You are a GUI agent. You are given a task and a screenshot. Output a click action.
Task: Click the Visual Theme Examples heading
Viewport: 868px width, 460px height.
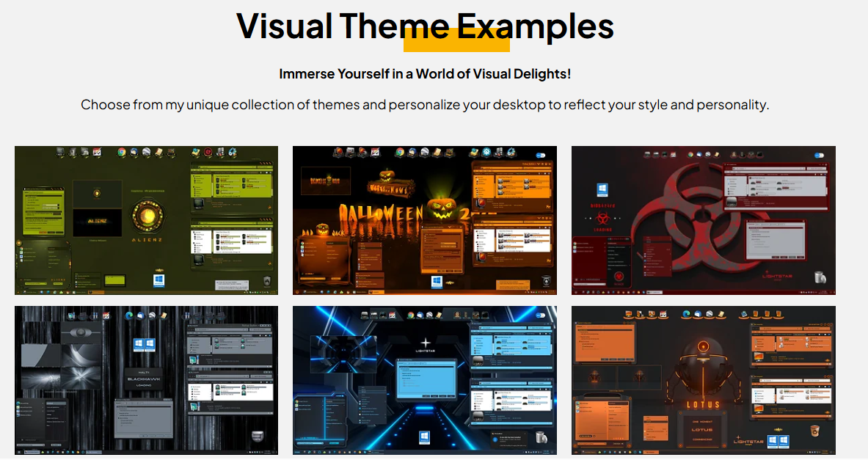coord(425,26)
